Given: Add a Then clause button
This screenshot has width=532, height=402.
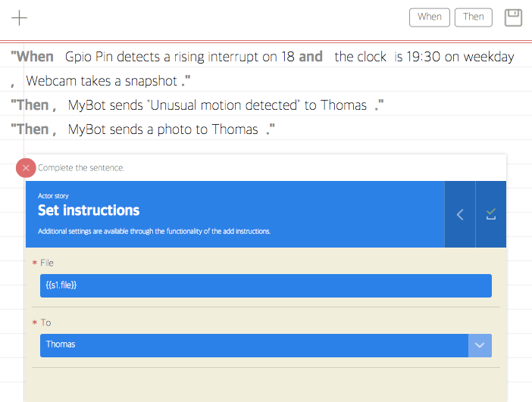Looking at the screenshot, I should point(474,17).
